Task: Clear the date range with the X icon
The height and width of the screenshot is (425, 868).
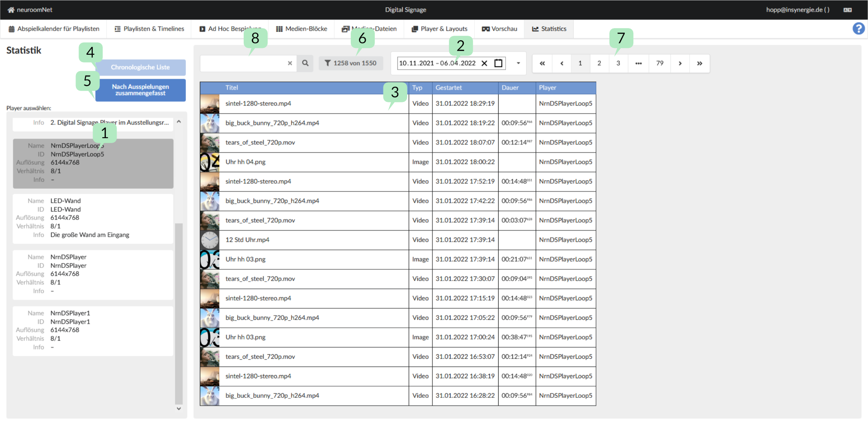Action: pyautogui.click(x=485, y=63)
